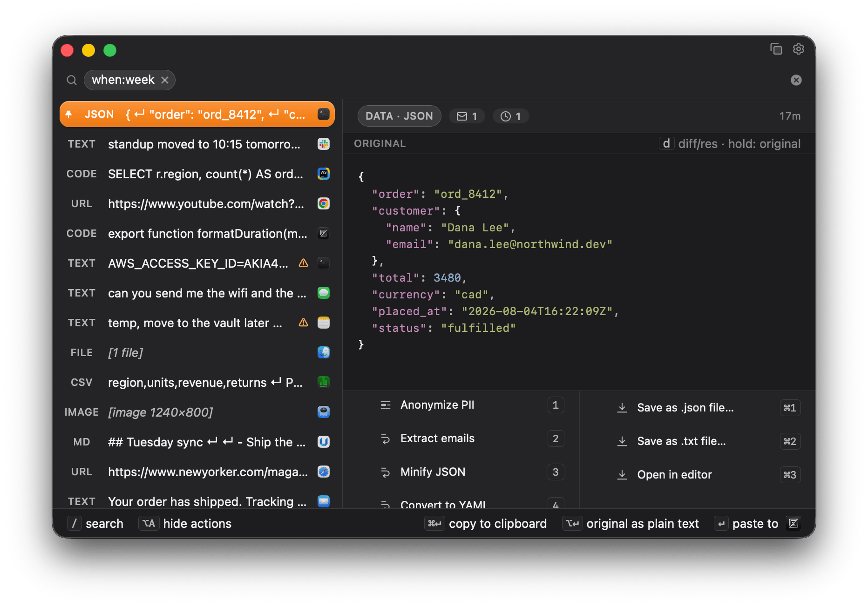Select the AWS_ACCESS_KEY_ID clip
Viewport: 868px width, 607px height.
click(x=197, y=263)
